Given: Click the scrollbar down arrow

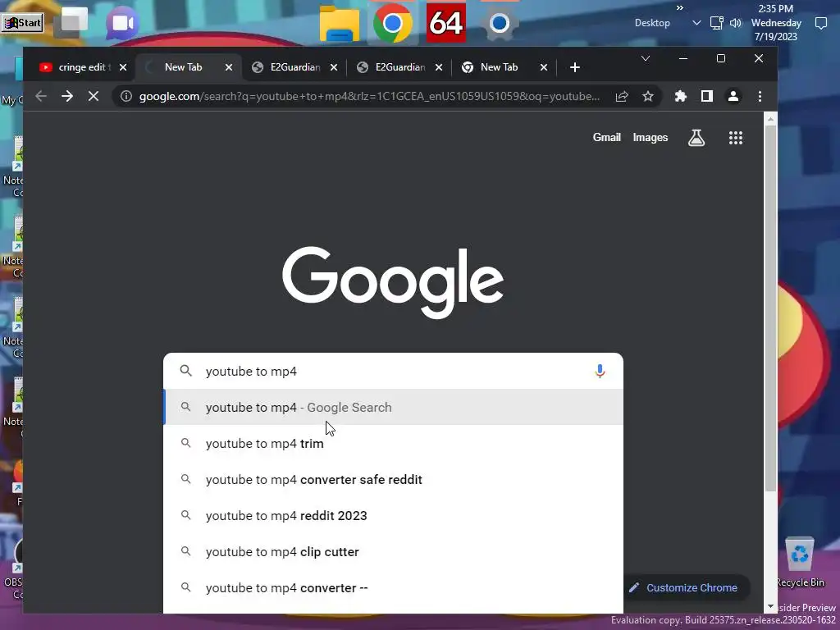Looking at the screenshot, I should click(770, 606).
